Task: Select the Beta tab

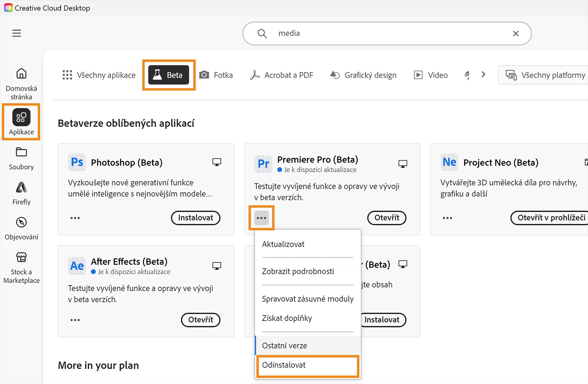Action: coord(169,75)
